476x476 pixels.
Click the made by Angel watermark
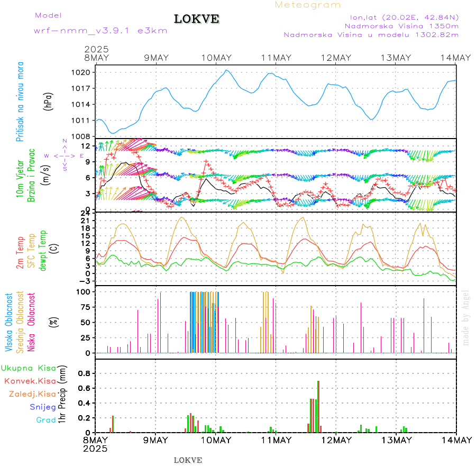466,317
